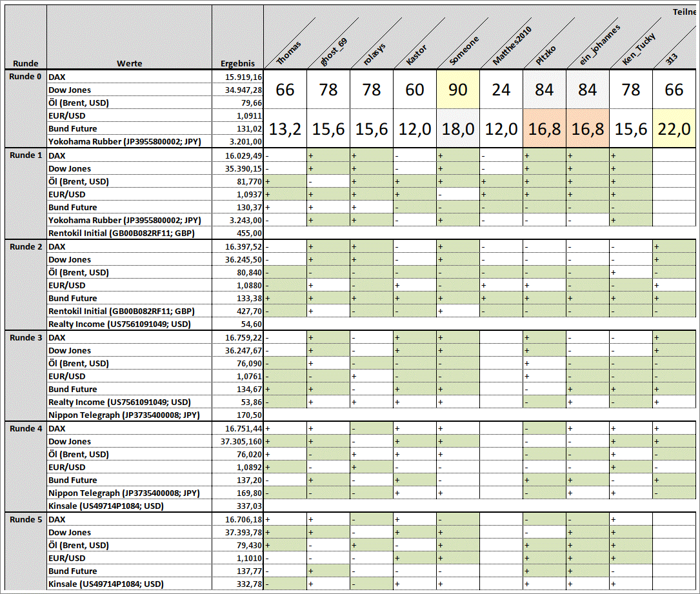Select the Bund Future value 131,02
The height and width of the screenshot is (594, 700).
tap(249, 128)
